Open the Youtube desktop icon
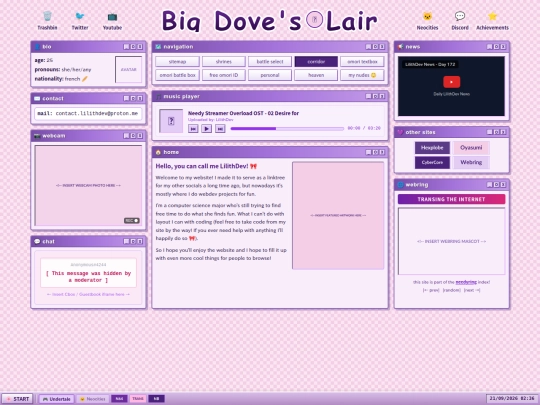Screen dimensions: 540x405 click(x=112, y=21)
